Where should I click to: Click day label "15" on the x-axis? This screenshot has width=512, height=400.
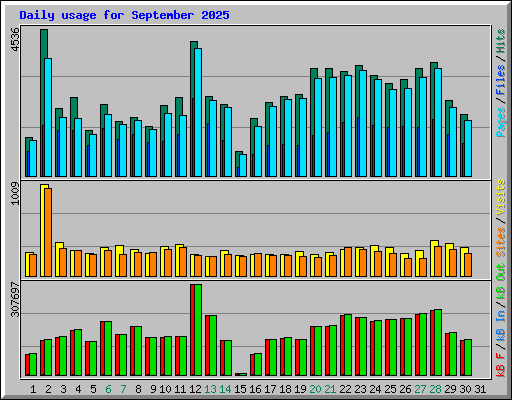click(x=240, y=389)
